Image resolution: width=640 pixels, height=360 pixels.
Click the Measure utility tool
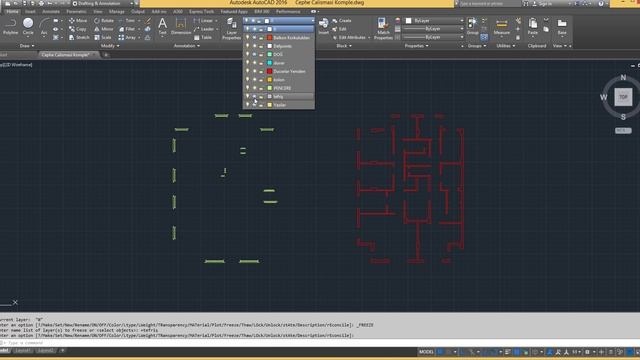point(502,26)
